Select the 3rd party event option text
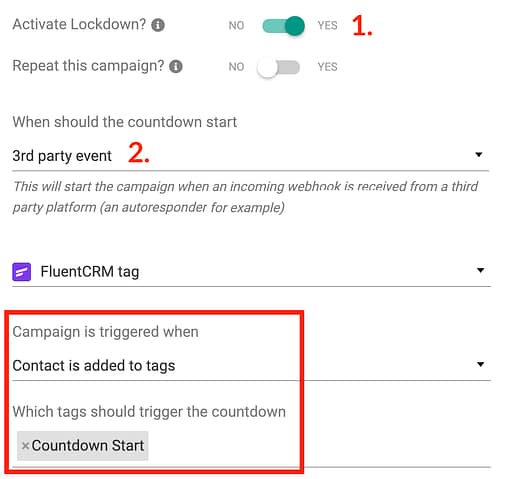 click(x=62, y=156)
